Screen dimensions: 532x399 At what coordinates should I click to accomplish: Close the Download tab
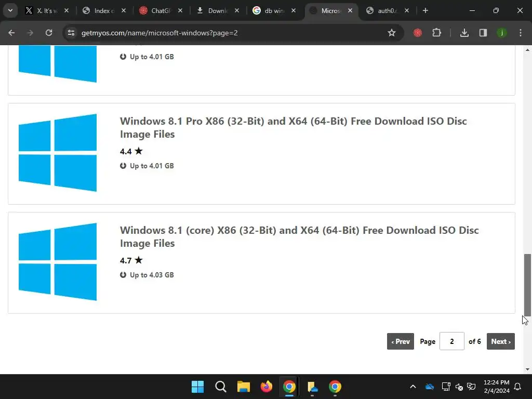pos(237,10)
